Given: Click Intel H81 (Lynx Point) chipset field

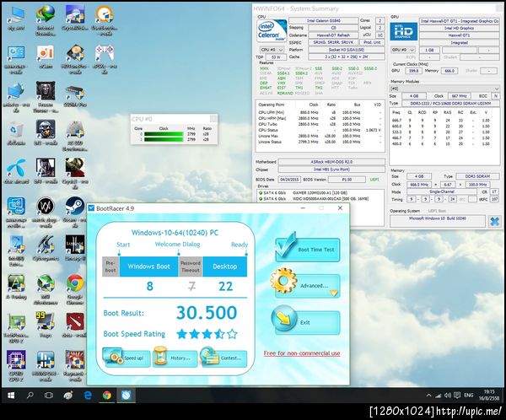Looking at the screenshot, I should pos(331,170).
